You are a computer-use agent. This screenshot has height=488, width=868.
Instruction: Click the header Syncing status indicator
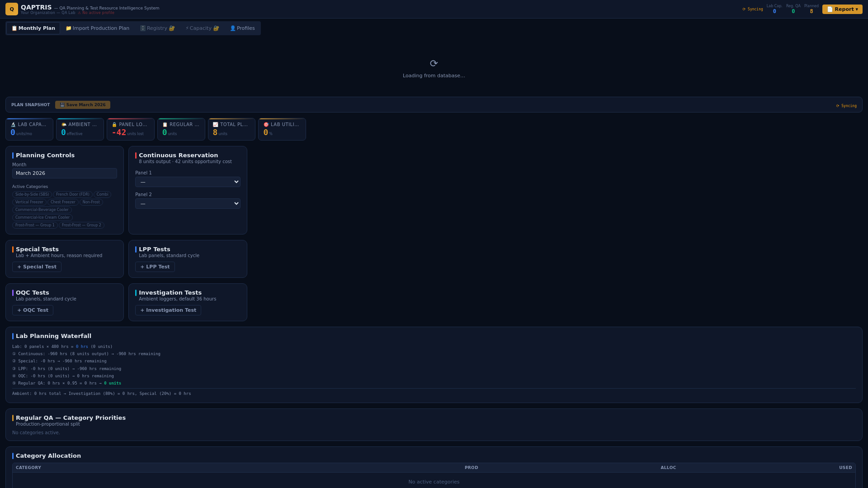[x=753, y=9]
